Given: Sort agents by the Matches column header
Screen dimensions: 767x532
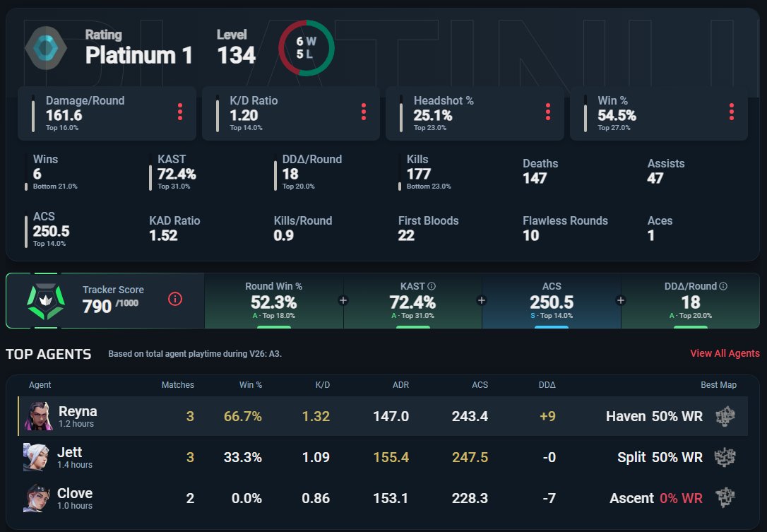Looking at the screenshot, I should [x=177, y=384].
